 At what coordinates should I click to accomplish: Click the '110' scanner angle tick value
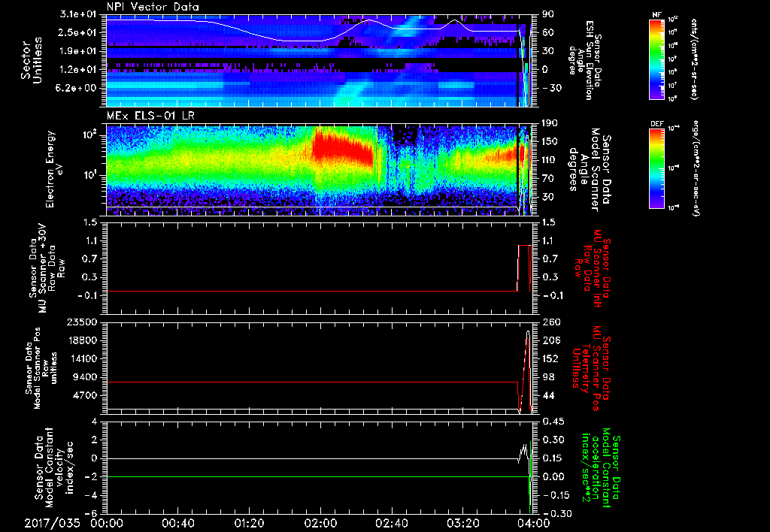551,160
